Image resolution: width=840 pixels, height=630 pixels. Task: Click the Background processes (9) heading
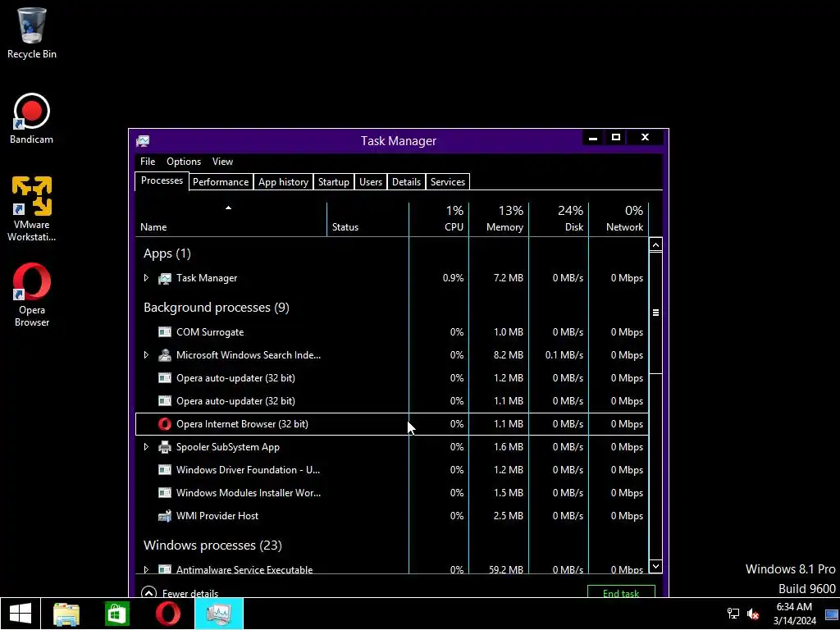(217, 308)
